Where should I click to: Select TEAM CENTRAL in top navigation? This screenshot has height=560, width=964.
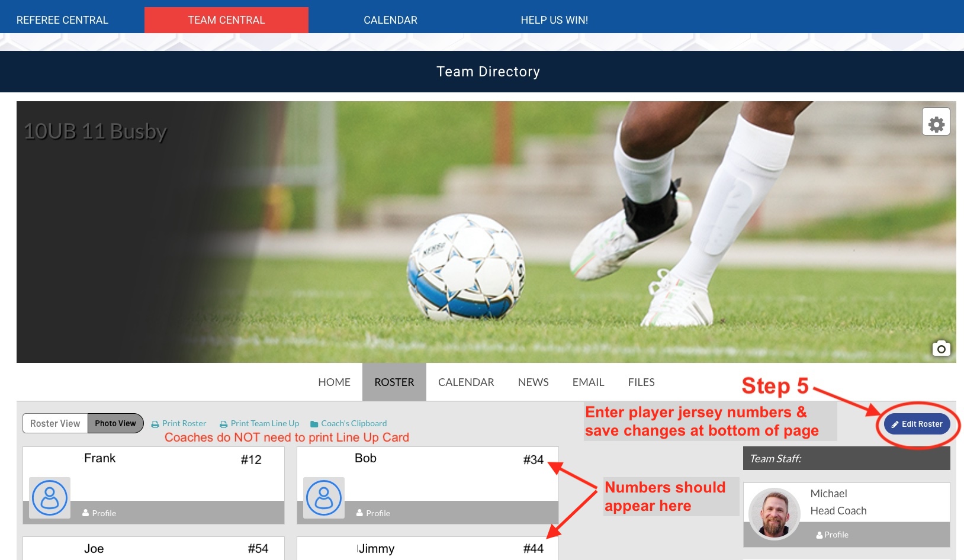coord(226,20)
